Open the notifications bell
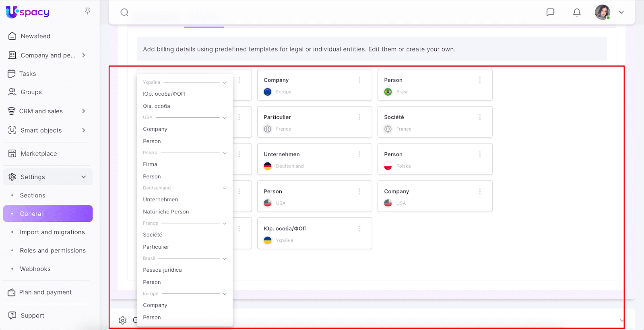644x330 pixels. [577, 12]
